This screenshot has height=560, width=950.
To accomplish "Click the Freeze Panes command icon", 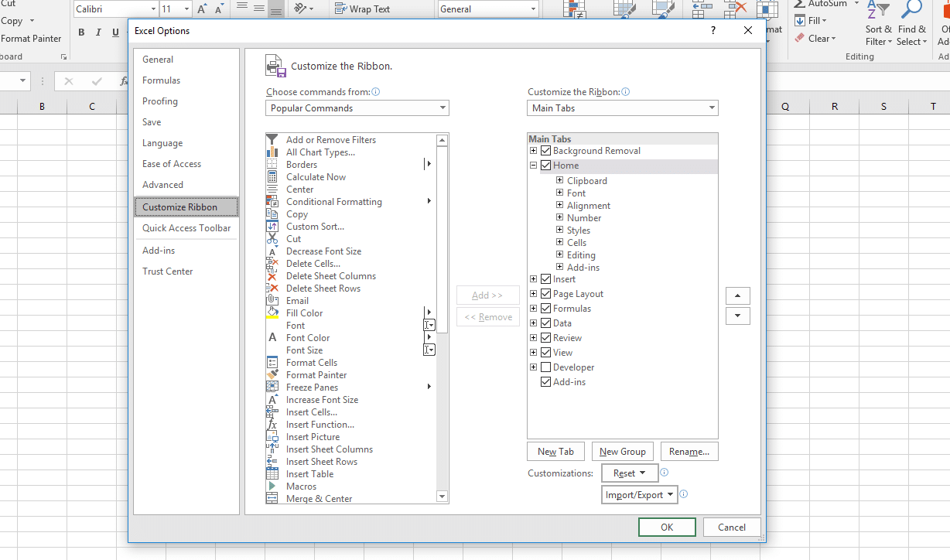I will click(272, 388).
